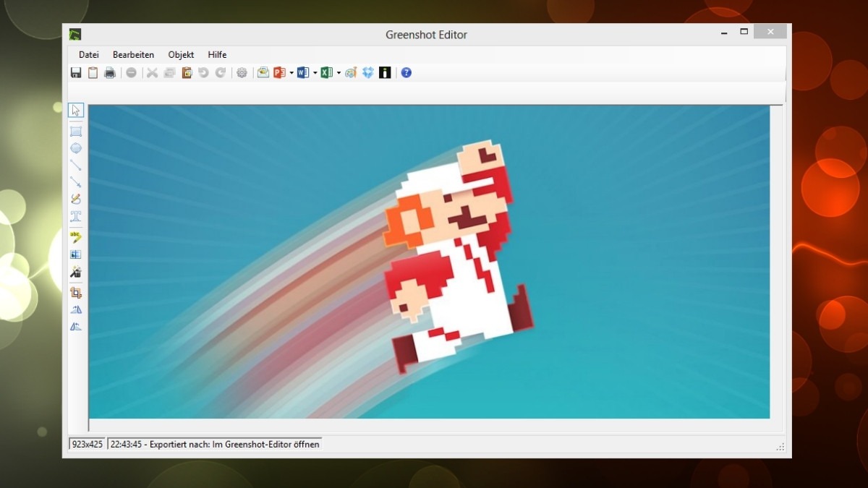The image size is (868, 488).
Task: Select the Add textbox tool
Action: click(76, 216)
